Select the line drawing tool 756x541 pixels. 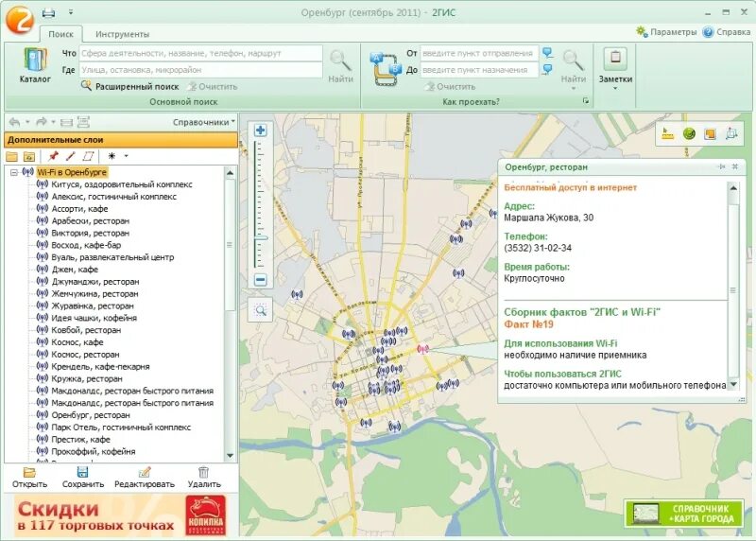tap(70, 156)
